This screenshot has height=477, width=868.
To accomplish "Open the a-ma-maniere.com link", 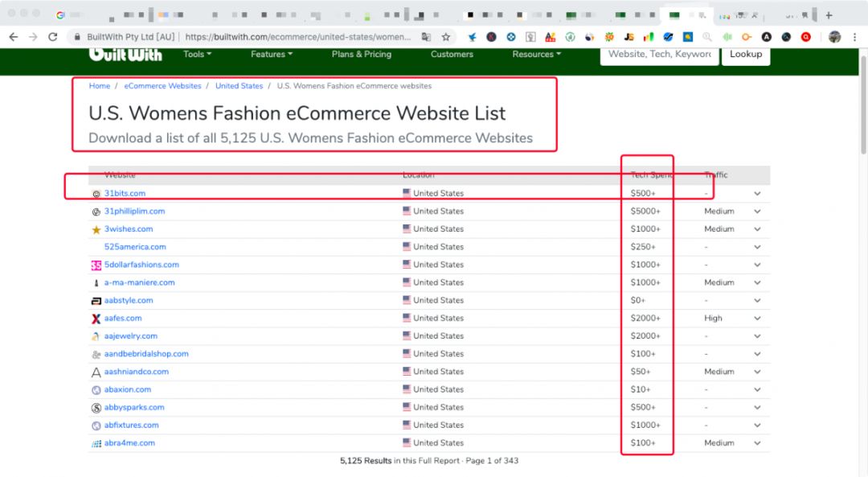I will coord(140,282).
